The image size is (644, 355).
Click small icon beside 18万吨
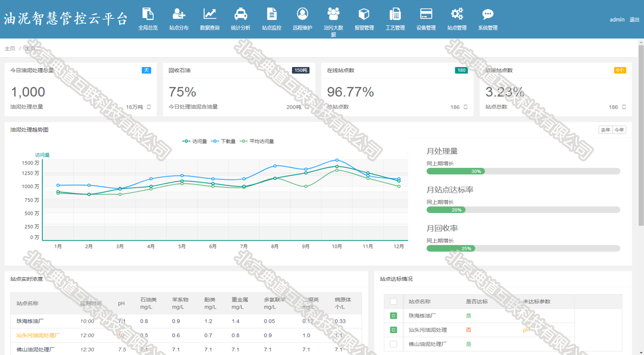(148, 107)
